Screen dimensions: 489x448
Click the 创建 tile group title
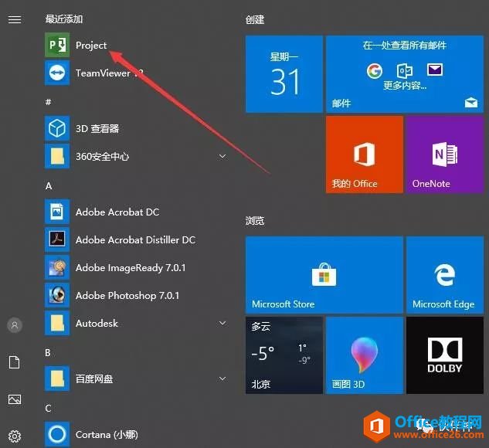pos(255,19)
